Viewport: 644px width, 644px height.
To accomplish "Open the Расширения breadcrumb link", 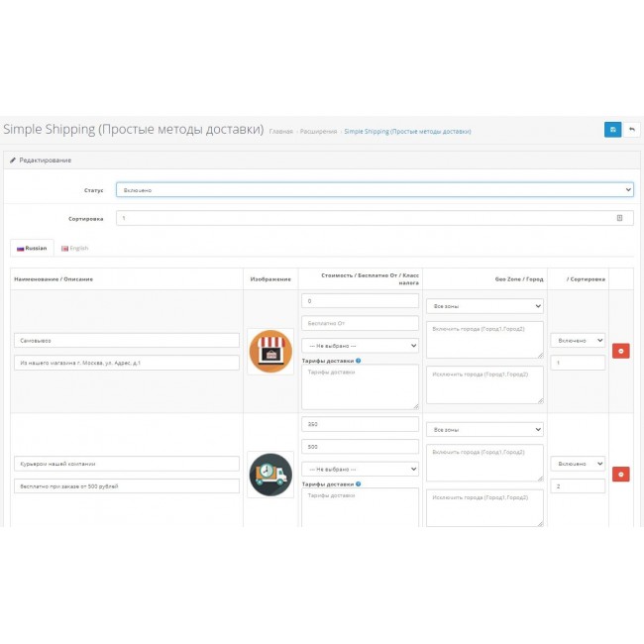I will [x=318, y=131].
